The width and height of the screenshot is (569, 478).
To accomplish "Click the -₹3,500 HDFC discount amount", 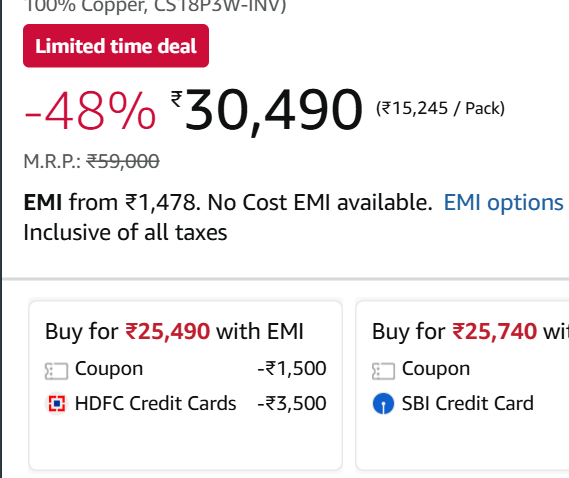I will coord(292,403).
